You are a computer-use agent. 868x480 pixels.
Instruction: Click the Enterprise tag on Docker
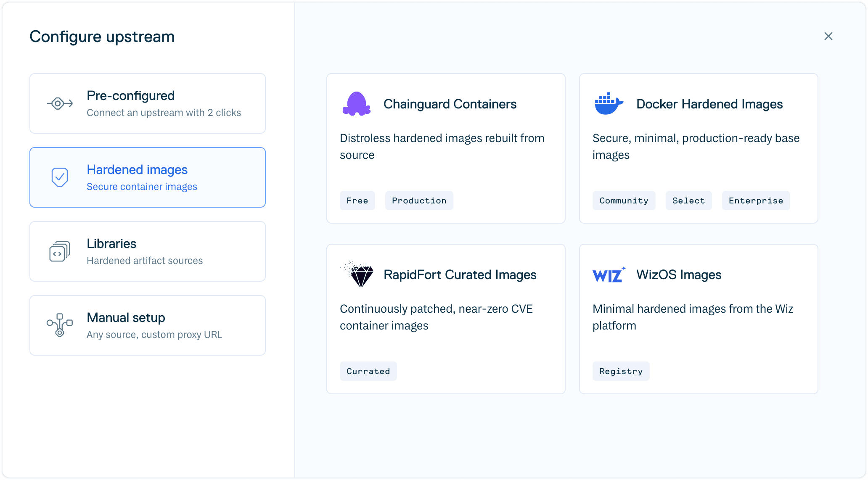point(756,200)
